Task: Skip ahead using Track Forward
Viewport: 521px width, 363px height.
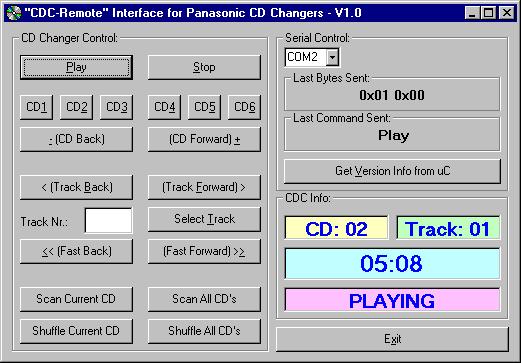Action: [x=204, y=187]
